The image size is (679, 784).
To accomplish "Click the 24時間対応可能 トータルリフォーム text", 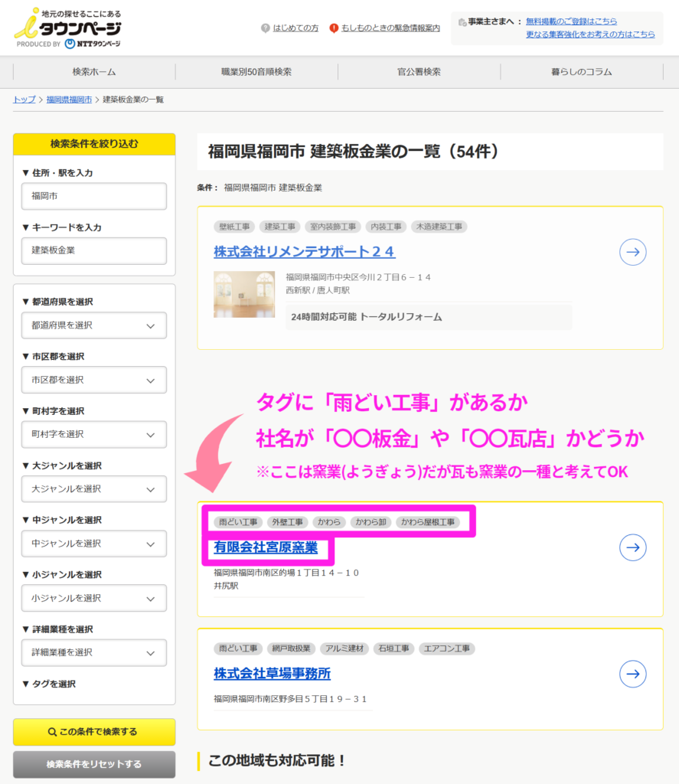I will click(x=367, y=317).
